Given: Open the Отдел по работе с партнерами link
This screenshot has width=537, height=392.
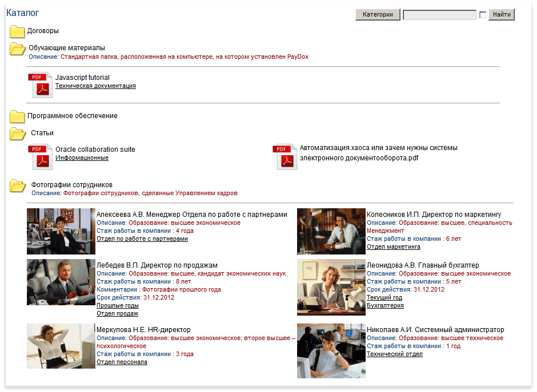Looking at the screenshot, I should 142,239.
